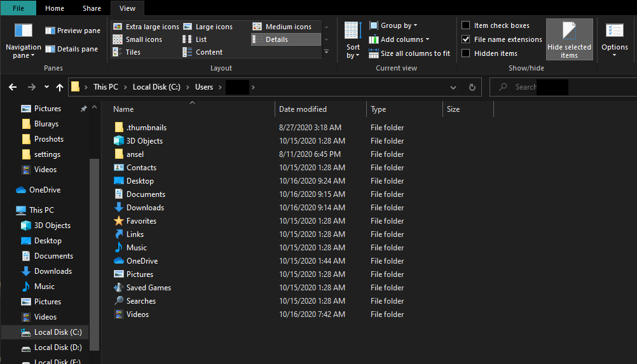The image size is (637, 364).
Task: Click Size all columns to fit
Action: point(409,53)
